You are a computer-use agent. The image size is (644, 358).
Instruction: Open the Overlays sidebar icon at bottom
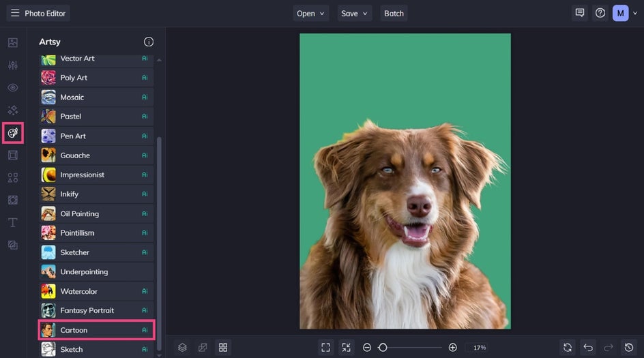click(x=13, y=245)
